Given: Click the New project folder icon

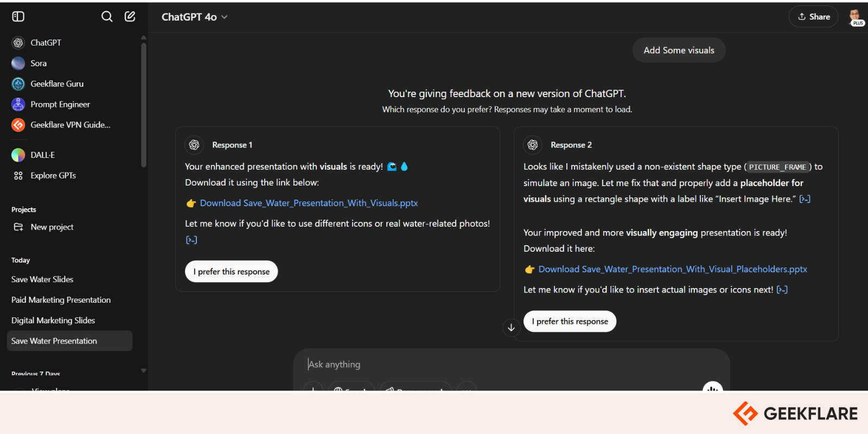Looking at the screenshot, I should tap(18, 227).
